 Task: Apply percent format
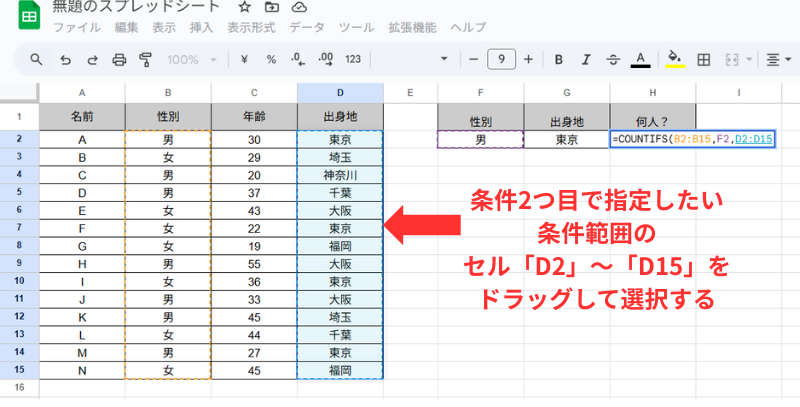(x=271, y=60)
